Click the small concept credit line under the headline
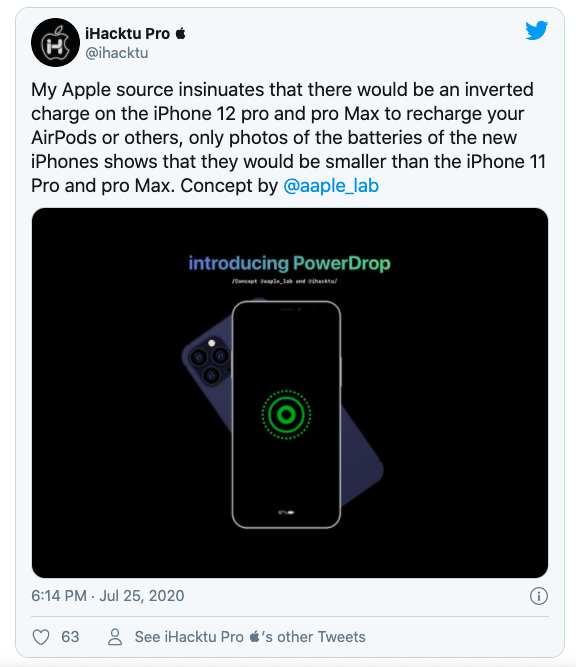The height and width of the screenshot is (667, 576). click(285, 281)
